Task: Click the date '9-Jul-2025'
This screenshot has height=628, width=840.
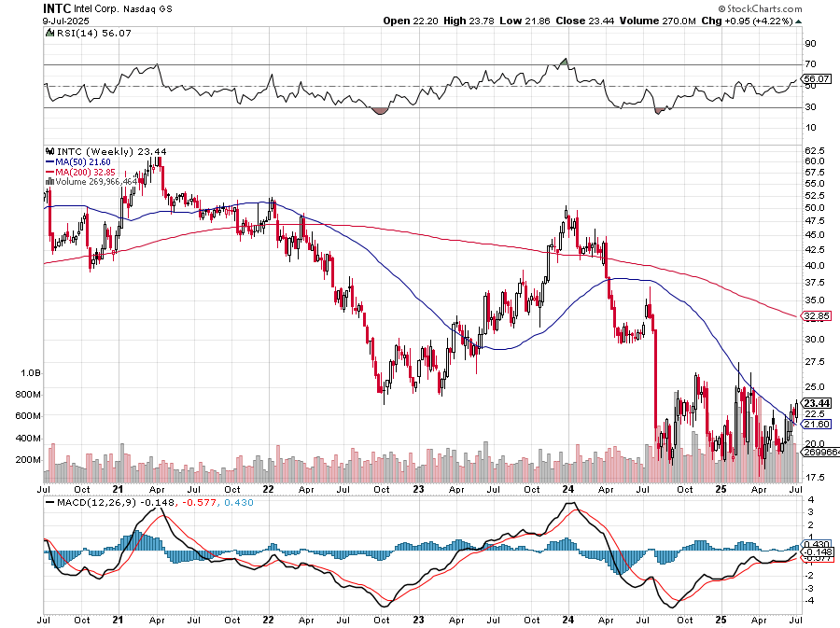Action: (66, 21)
